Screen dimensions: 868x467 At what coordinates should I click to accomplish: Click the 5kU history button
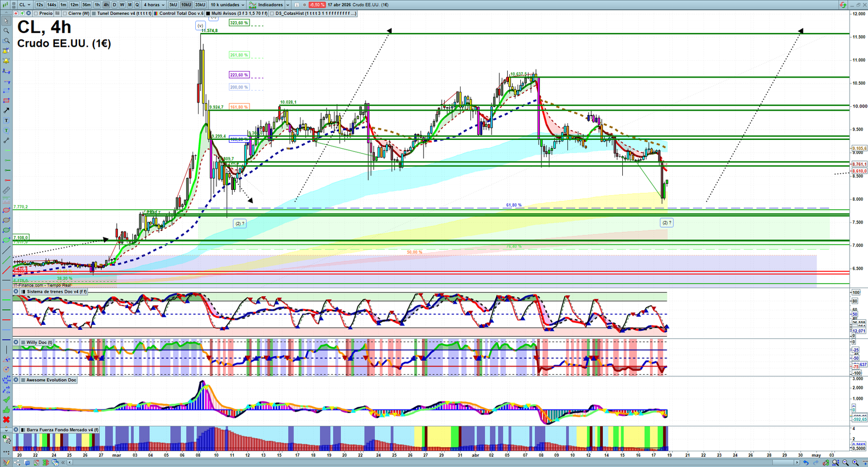coord(173,5)
